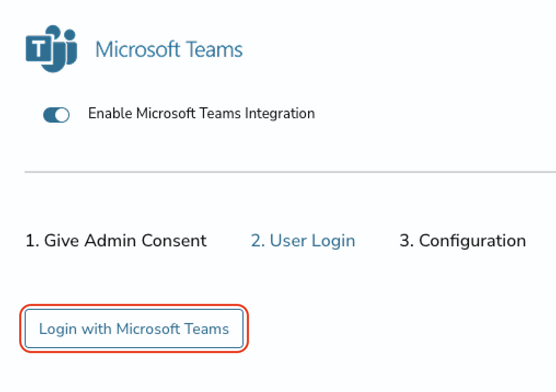Click the word Teams in the header
Viewport: 556px width, 392px height.
(x=214, y=49)
